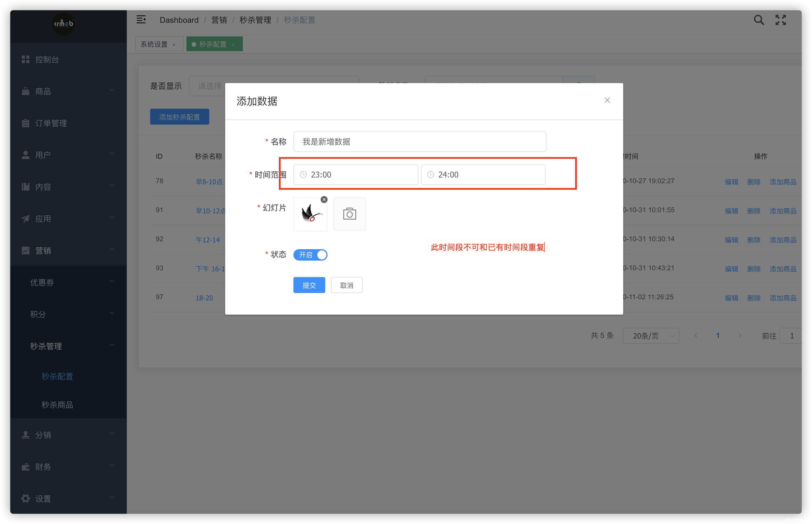Click the 取消 cancel button

[347, 285]
